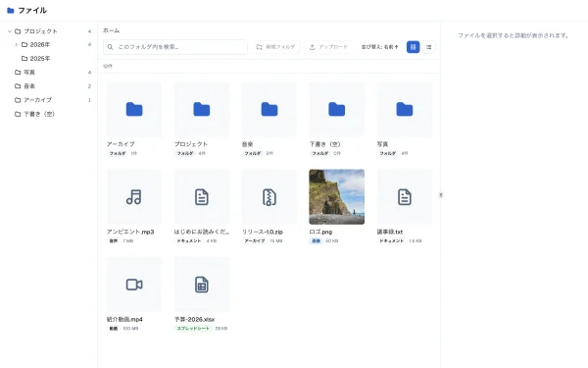Image resolution: width=588 pixels, height=368 pixels.
Task: Switch to grid view
Action: pyautogui.click(x=413, y=47)
